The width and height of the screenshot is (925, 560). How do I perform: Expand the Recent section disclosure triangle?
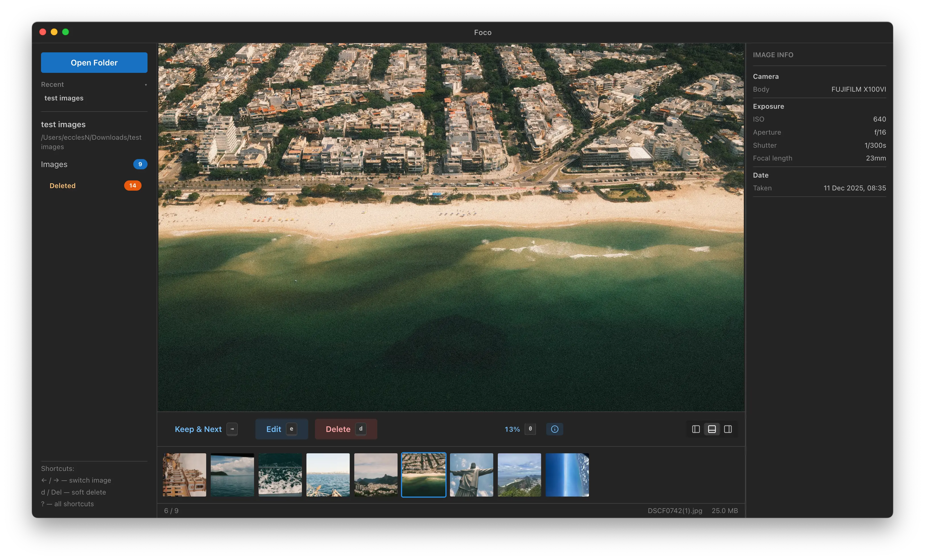pos(146,86)
